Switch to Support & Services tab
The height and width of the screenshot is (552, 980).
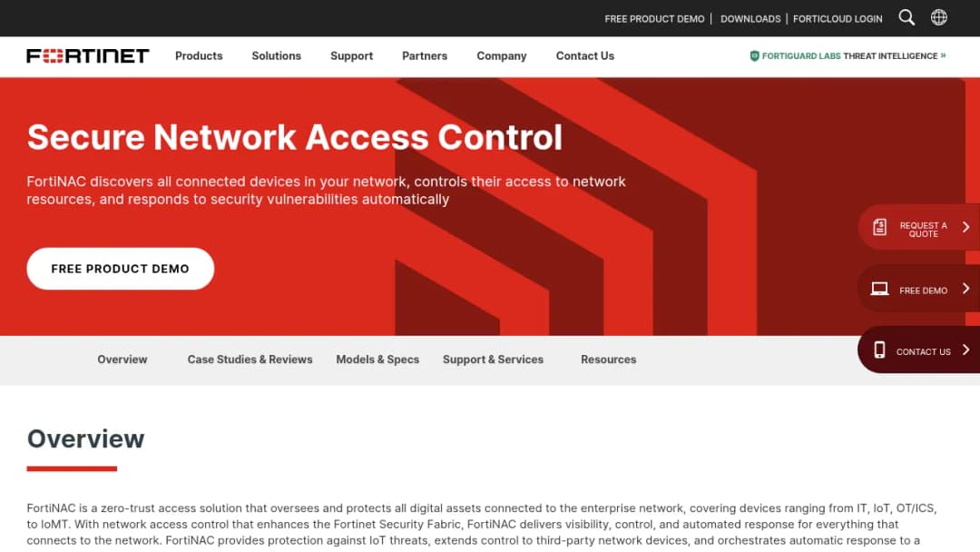click(493, 360)
